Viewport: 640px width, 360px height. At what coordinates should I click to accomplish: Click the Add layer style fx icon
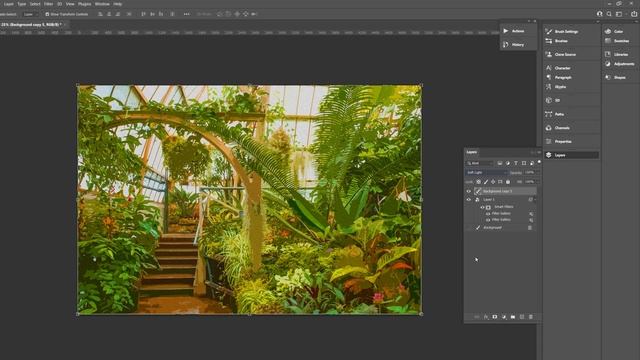pos(486,317)
